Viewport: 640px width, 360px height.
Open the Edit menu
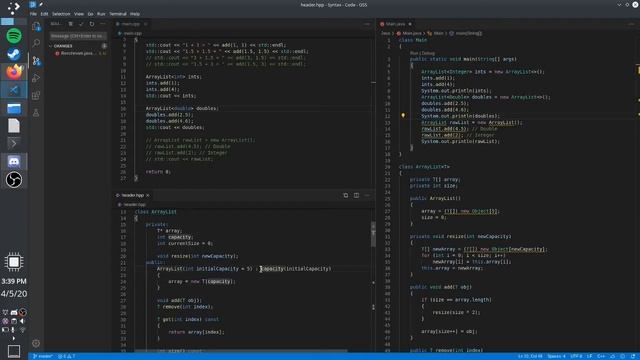tap(44, 14)
